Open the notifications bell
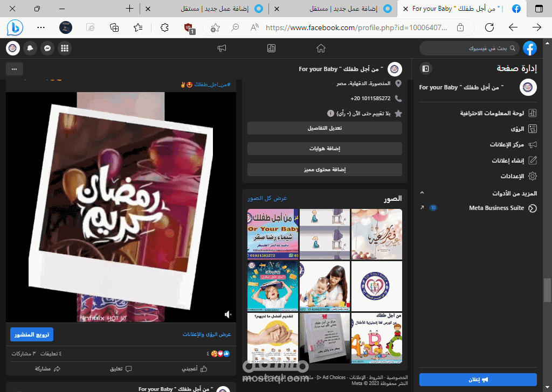This screenshot has width=552, height=392. tap(30, 48)
